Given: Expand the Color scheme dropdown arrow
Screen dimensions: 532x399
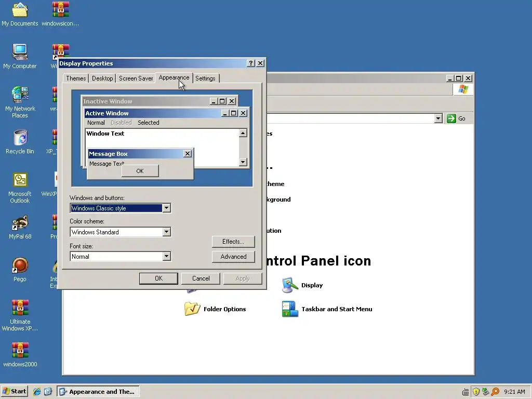Looking at the screenshot, I should [166, 232].
